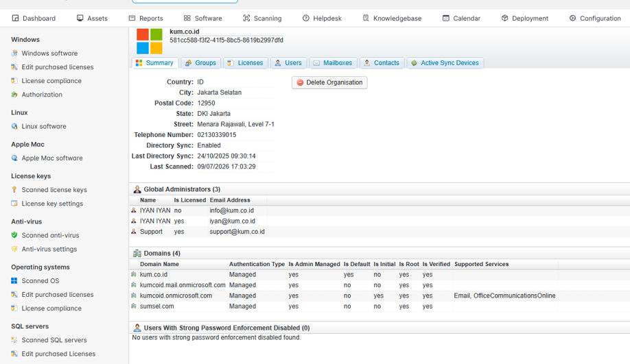Sort domains by Domain Name column
The image size is (630, 364).
click(159, 264)
